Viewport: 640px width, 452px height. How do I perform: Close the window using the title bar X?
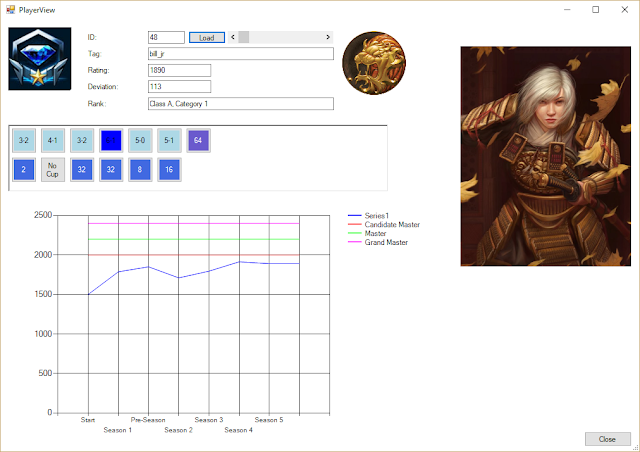(x=625, y=9)
